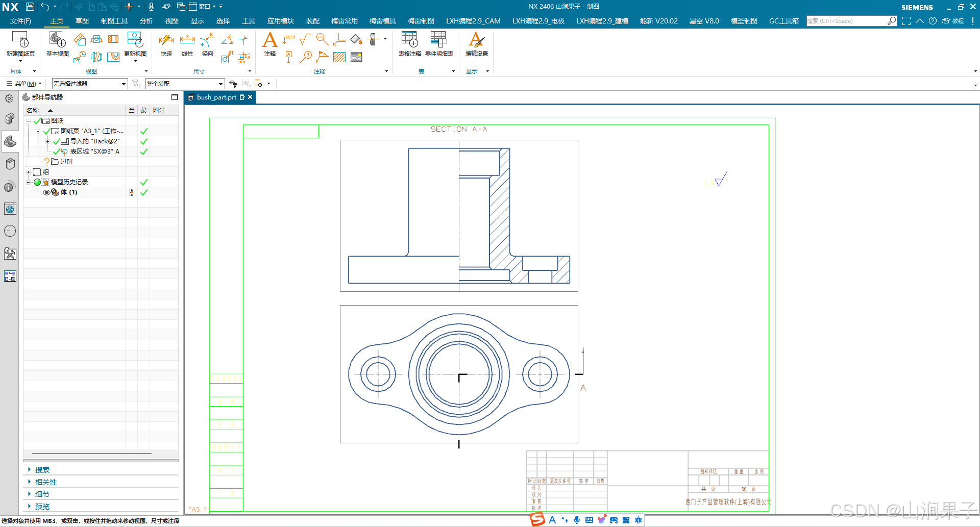The image size is (980, 527).
Task: Expand the 细节 section
Action: pyautogui.click(x=42, y=494)
